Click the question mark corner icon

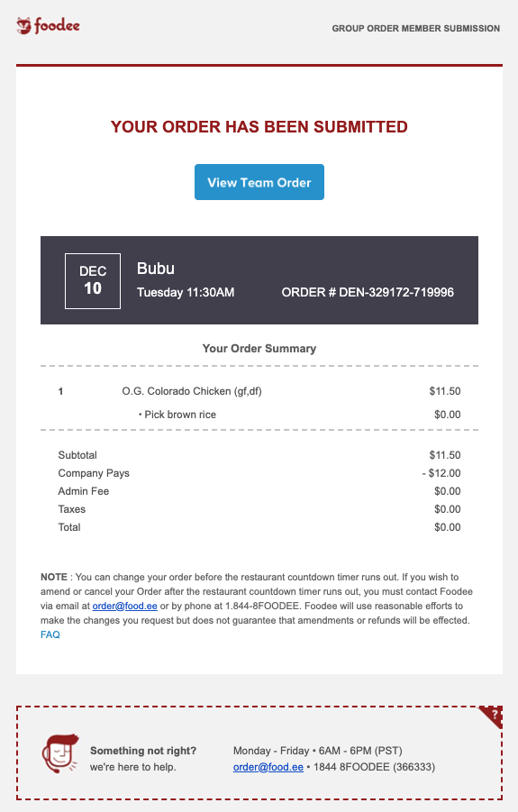coord(493,716)
